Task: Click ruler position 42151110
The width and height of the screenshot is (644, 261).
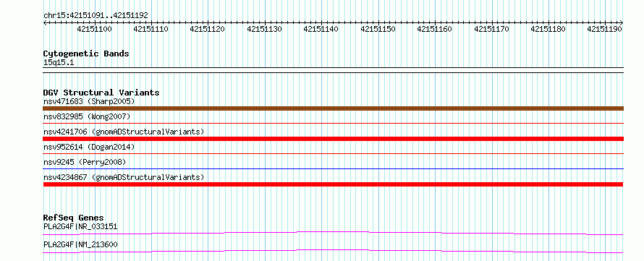Action: [x=151, y=29]
